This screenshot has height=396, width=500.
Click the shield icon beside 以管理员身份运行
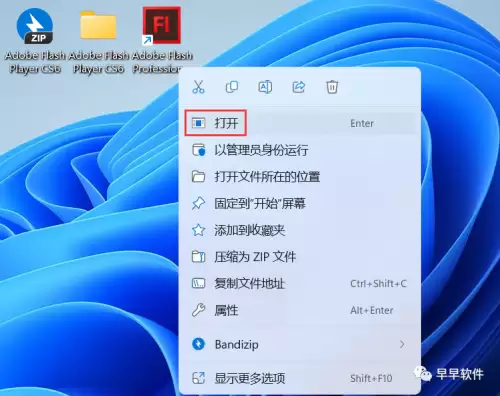pyautogui.click(x=199, y=150)
